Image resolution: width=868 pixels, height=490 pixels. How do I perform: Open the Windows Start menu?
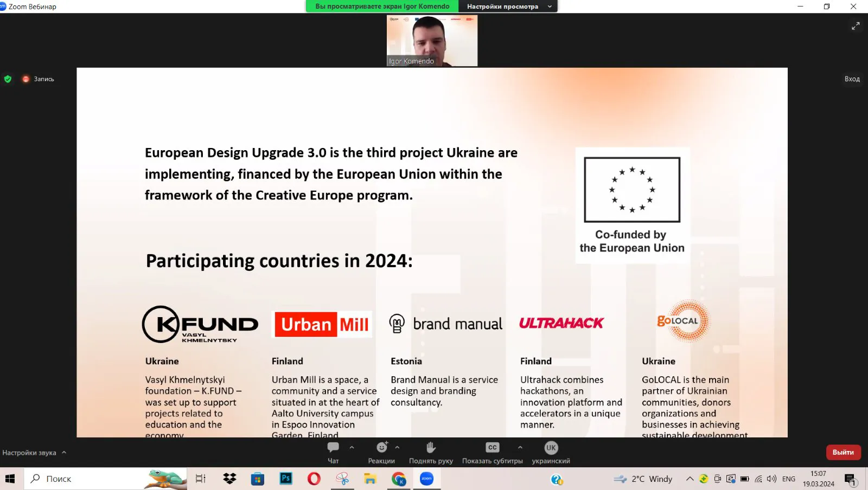10,479
